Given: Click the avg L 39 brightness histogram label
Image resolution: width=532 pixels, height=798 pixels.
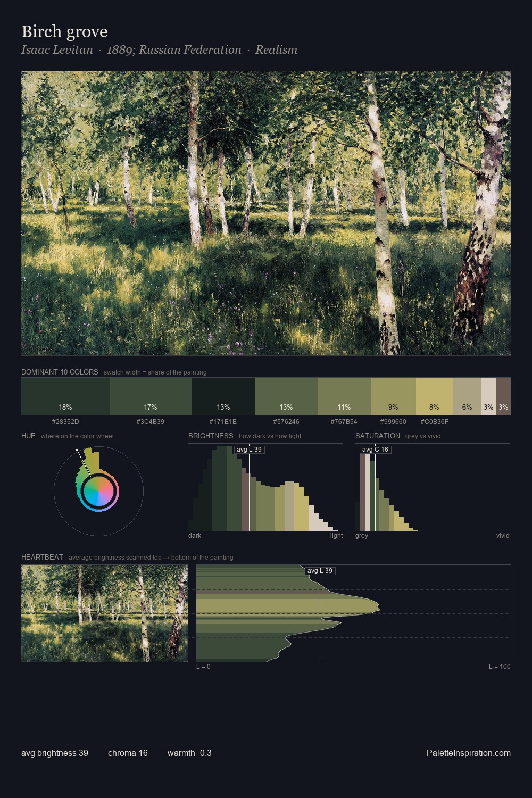Looking at the screenshot, I should [x=249, y=450].
